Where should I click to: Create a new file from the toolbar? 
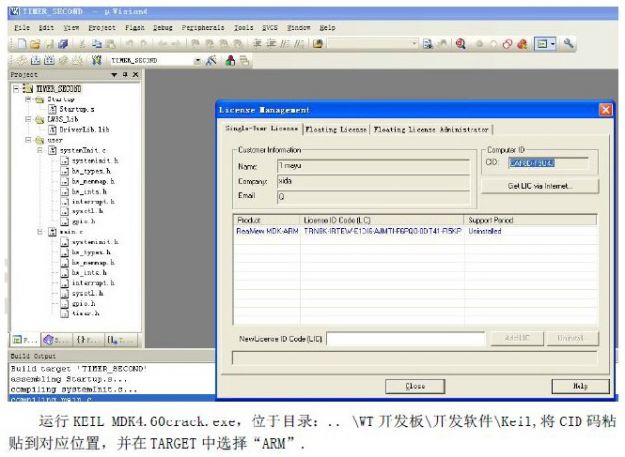(x=22, y=44)
